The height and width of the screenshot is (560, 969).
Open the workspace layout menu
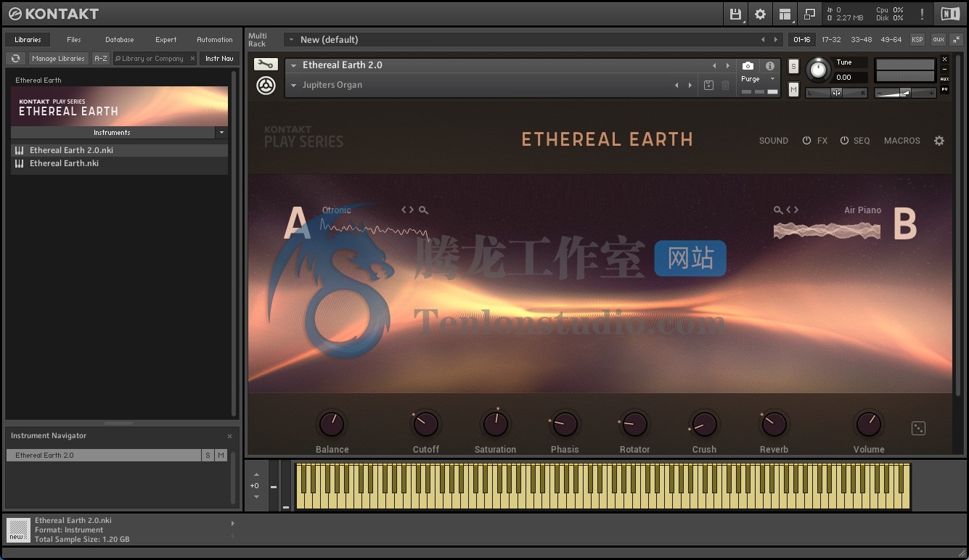785,14
